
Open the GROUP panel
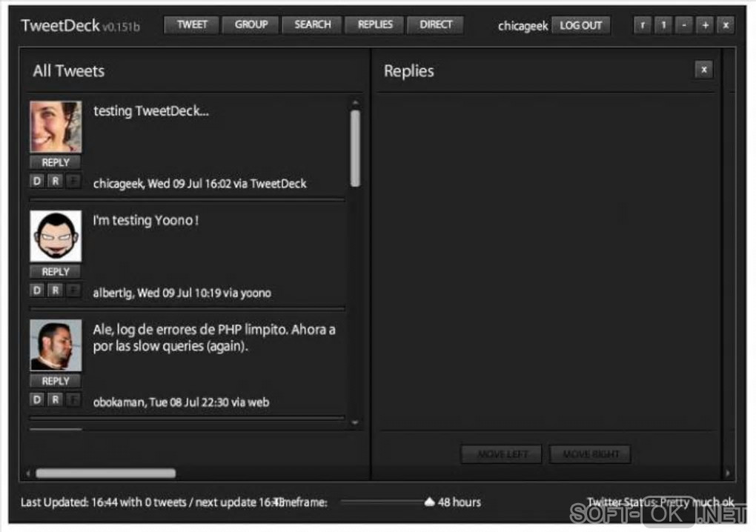[x=251, y=24]
